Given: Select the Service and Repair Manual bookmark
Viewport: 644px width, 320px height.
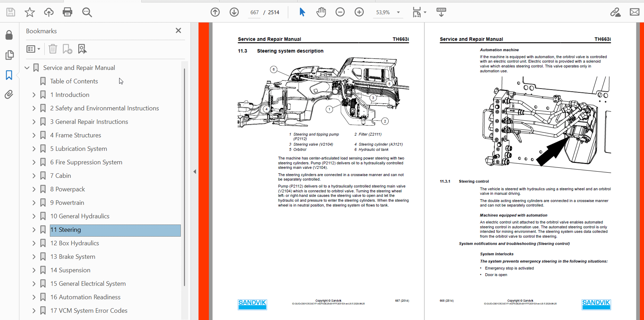Looking at the screenshot, I should 79,68.
